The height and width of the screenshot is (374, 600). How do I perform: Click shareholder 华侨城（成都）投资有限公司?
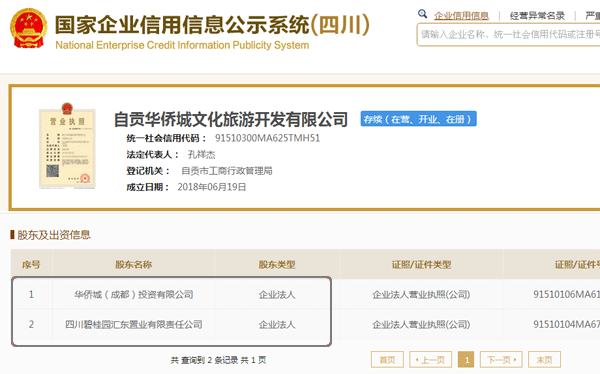[x=134, y=294]
